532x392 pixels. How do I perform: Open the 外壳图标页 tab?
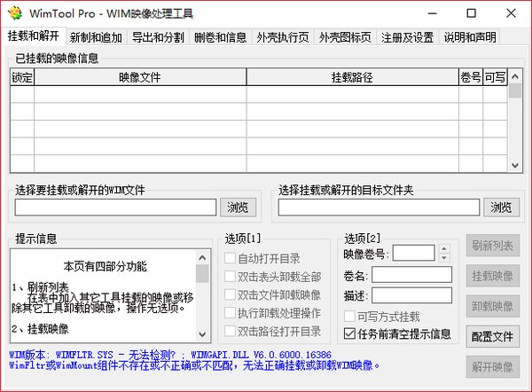[345, 37]
